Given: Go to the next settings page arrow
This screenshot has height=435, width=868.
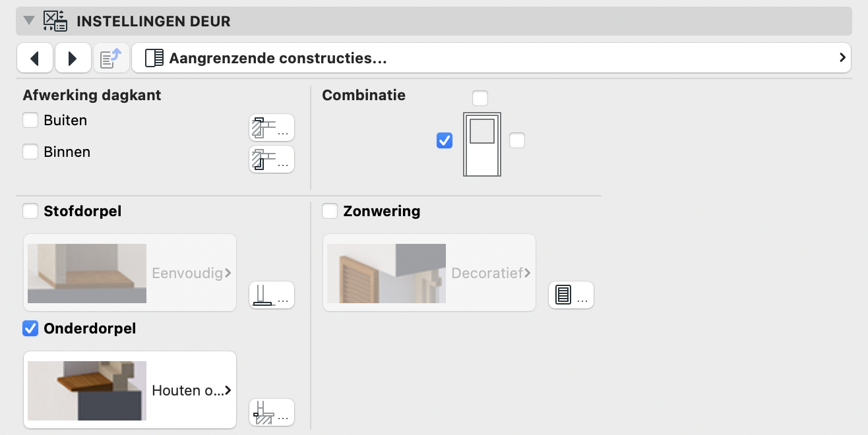Looking at the screenshot, I should (73, 58).
